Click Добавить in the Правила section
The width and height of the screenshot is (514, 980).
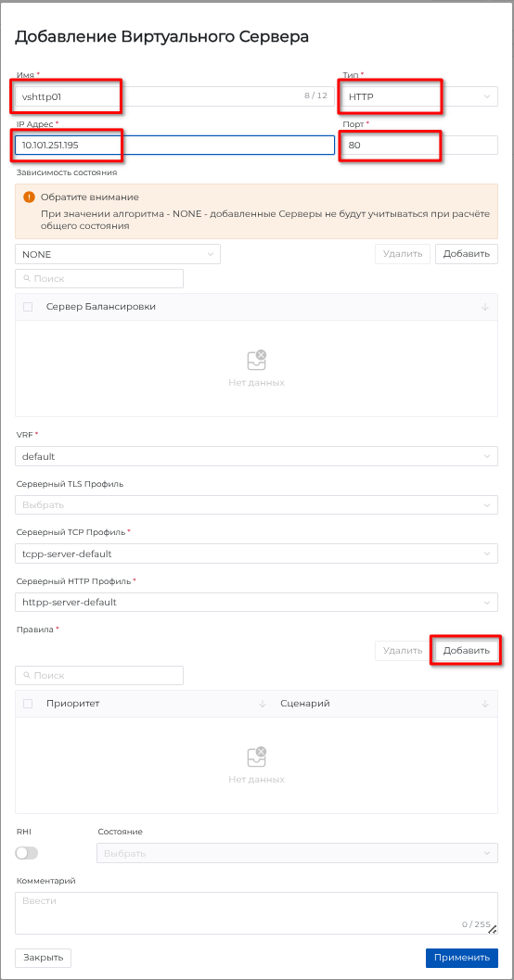click(467, 651)
